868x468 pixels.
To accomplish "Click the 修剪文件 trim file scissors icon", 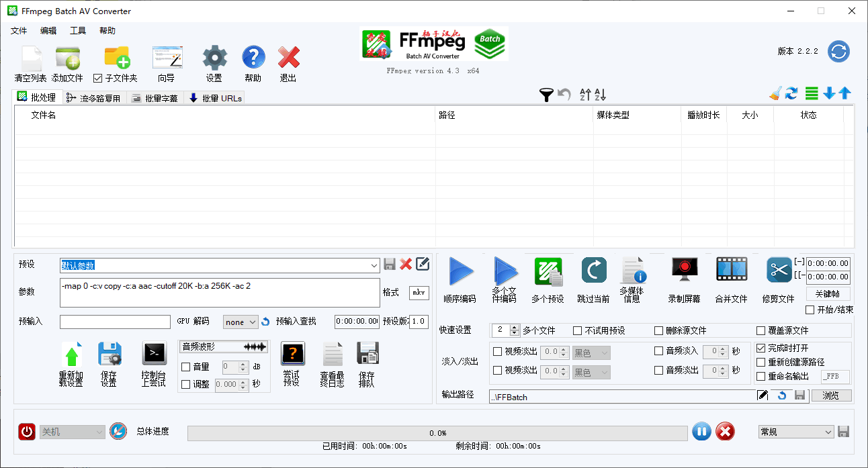I will point(779,270).
